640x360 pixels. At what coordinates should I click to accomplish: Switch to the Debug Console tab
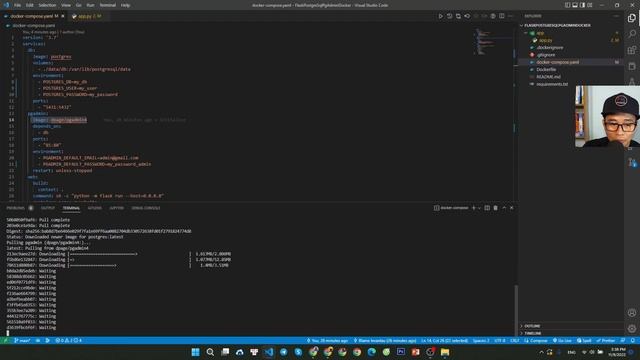(x=146, y=208)
